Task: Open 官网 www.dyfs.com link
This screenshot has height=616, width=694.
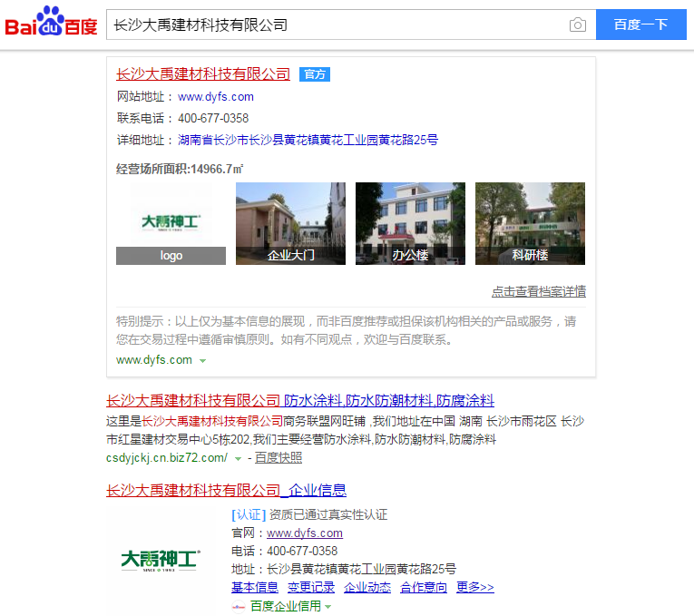Action: coord(305,533)
